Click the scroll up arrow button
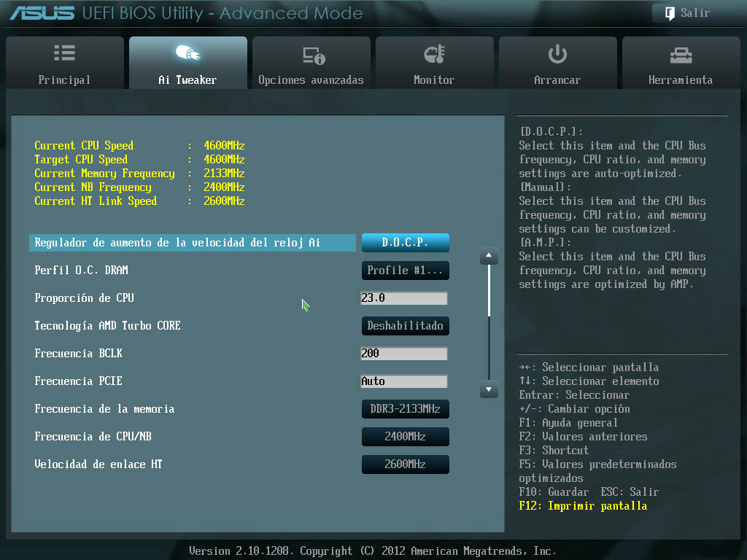Image resolution: width=747 pixels, height=560 pixels. point(489,256)
